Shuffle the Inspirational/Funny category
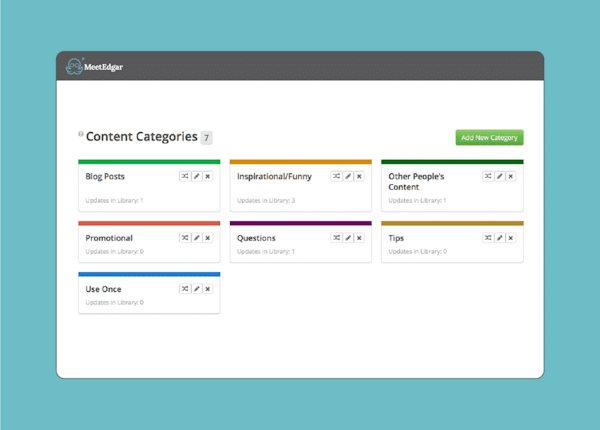 336,176
